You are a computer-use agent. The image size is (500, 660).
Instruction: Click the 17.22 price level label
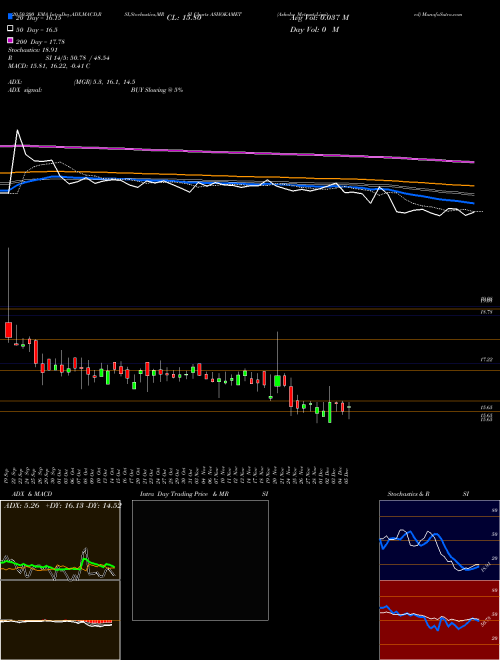[x=487, y=360]
